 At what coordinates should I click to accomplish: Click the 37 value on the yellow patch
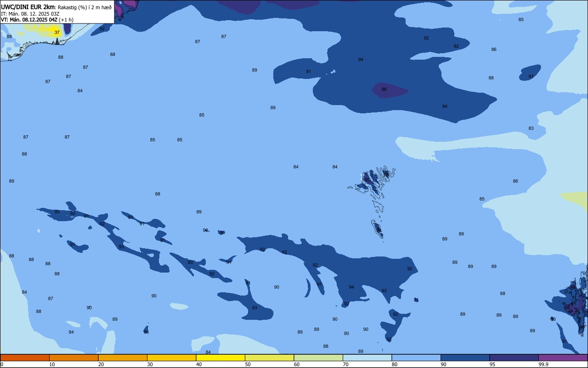point(57,33)
